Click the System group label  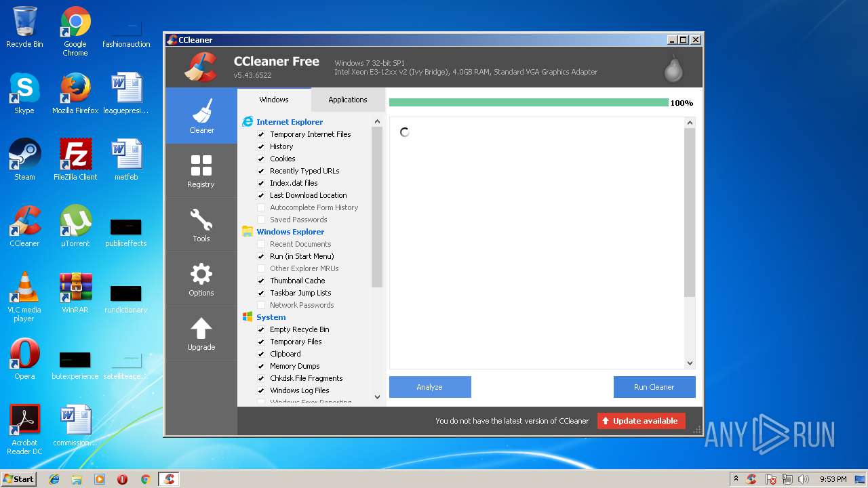(271, 317)
